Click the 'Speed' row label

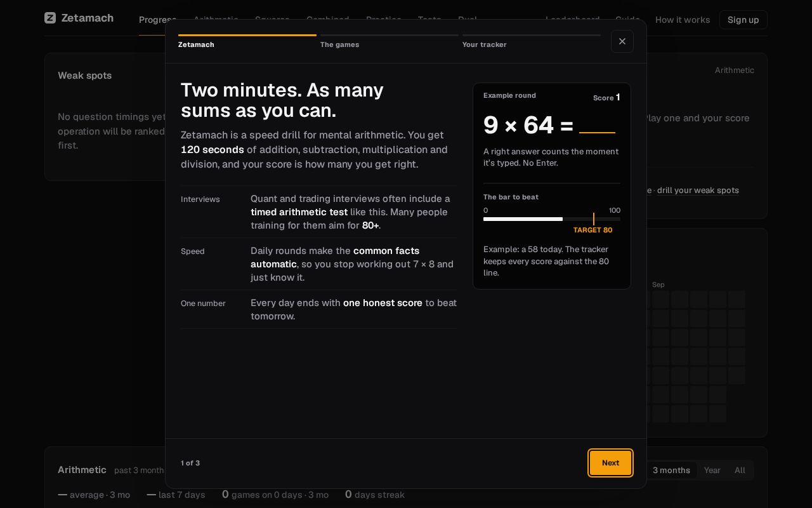click(193, 251)
